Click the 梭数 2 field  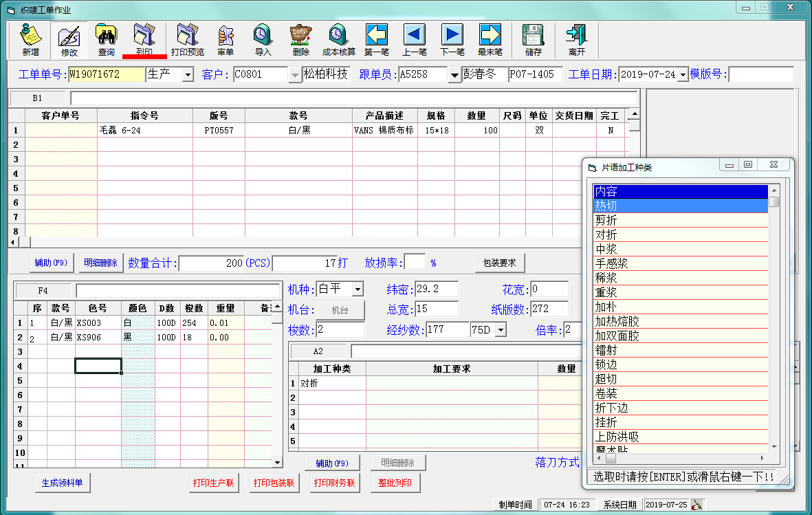pyautogui.click(x=340, y=329)
